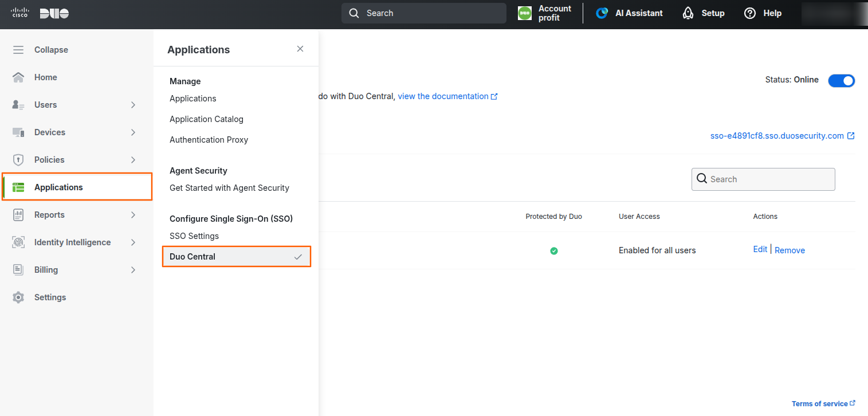868x416 pixels.
Task: Click the Devices sidebar icon
Action: tap(18, 132)
